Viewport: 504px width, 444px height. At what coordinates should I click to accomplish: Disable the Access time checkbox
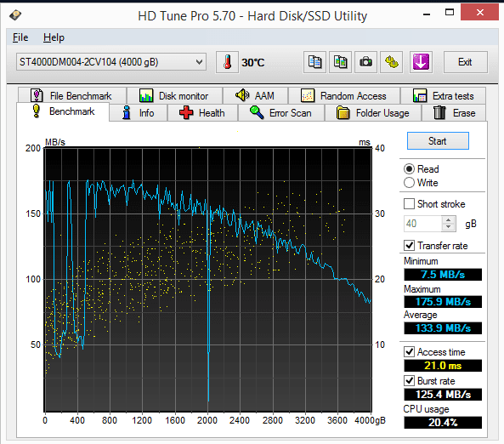pos(409,351)
